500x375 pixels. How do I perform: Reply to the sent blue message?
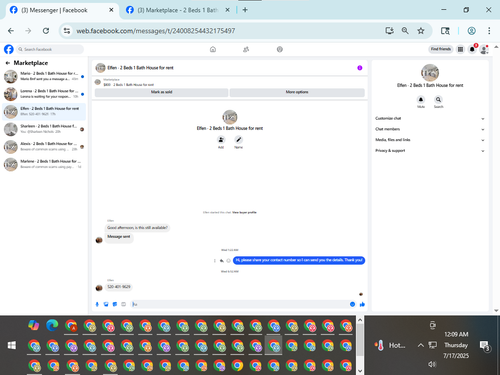221,261
